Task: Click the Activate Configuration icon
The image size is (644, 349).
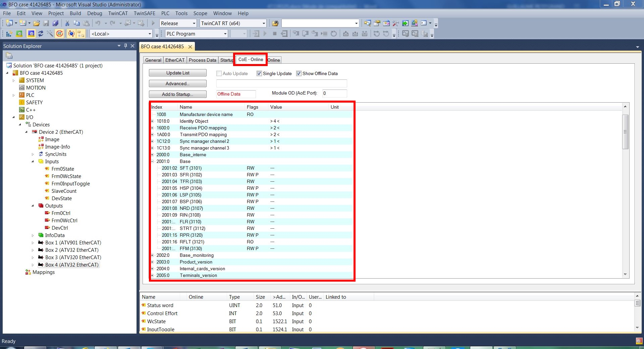Action: [x=9, y=34]
